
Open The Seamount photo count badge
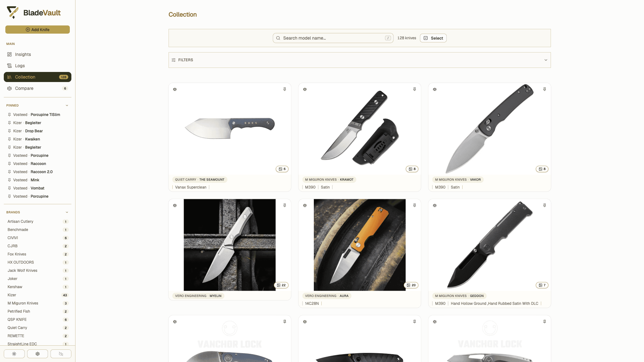click(x=282, y=169)
